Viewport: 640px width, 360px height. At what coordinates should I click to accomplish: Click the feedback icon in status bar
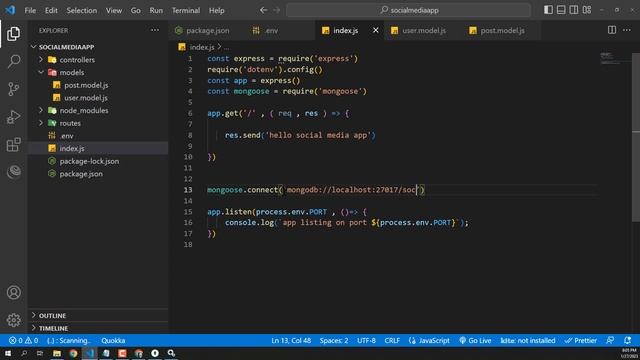click(x=610, y=340)
